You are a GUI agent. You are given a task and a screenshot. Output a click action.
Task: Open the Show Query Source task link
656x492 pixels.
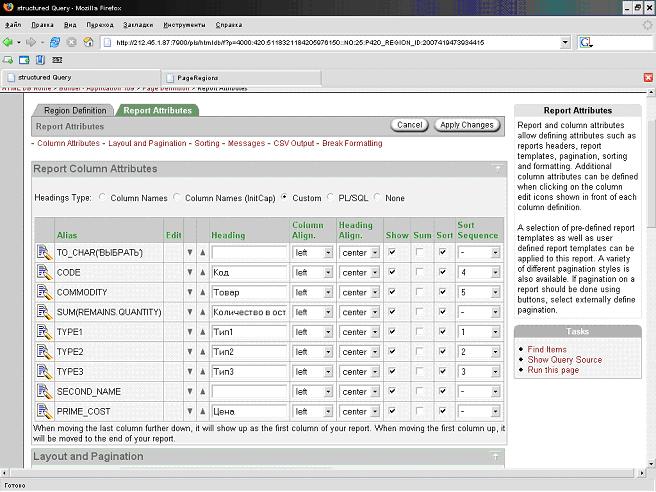coord(564,360)
